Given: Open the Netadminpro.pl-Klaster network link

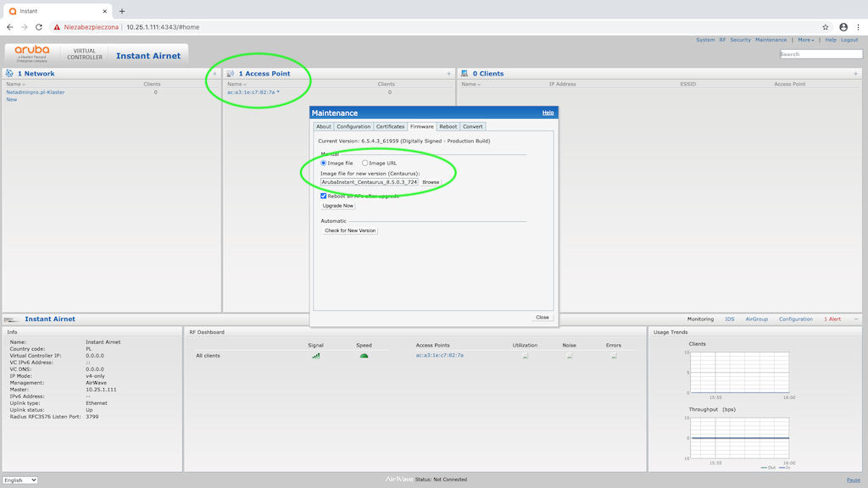Looking at the screenshot, I should coord(36,92).
